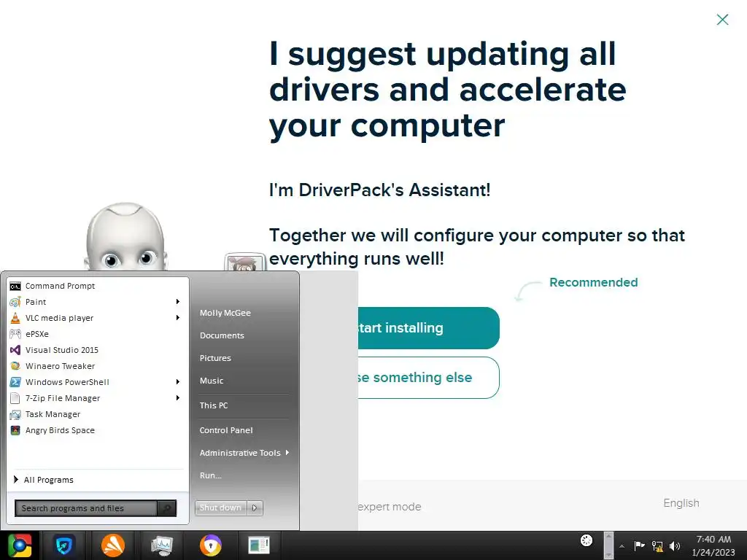Image resolution: width=747 pixels, height=560 pixels.
Task: Open the orange keyhole browser taskbar icon
Action: (211, 545)
